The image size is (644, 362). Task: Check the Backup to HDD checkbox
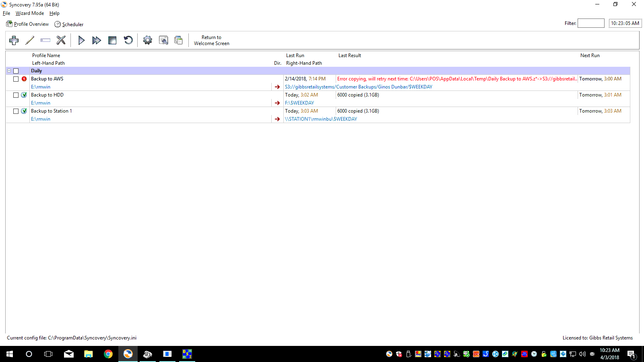click(16, 95)
